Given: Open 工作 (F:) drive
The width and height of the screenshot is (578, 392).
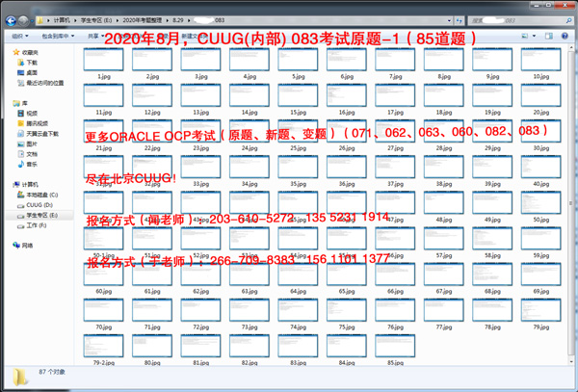Looking at the screenshot, I should click(32, 225).
